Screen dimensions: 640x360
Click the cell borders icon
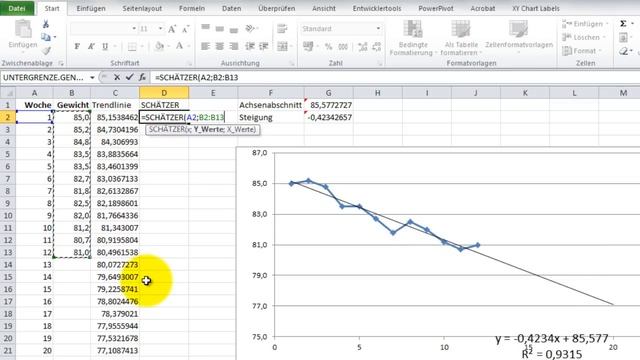tap(132, 47)
